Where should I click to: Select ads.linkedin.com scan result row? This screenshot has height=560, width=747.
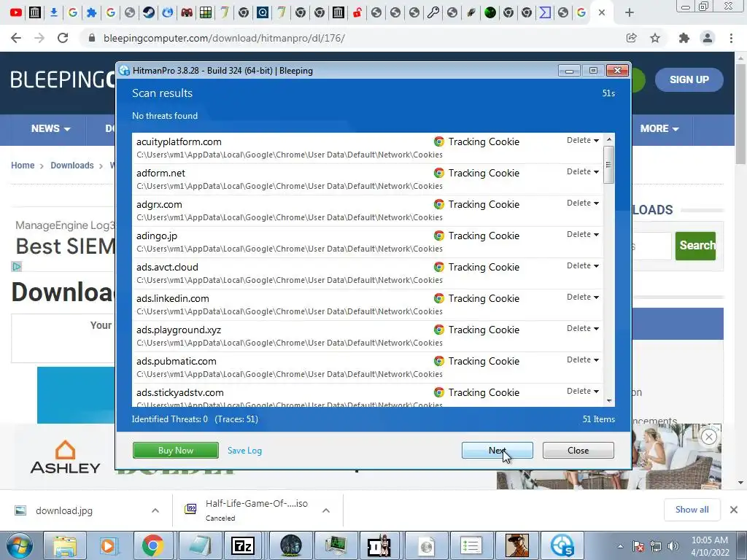pyautogui.click(x=368, y=304)
